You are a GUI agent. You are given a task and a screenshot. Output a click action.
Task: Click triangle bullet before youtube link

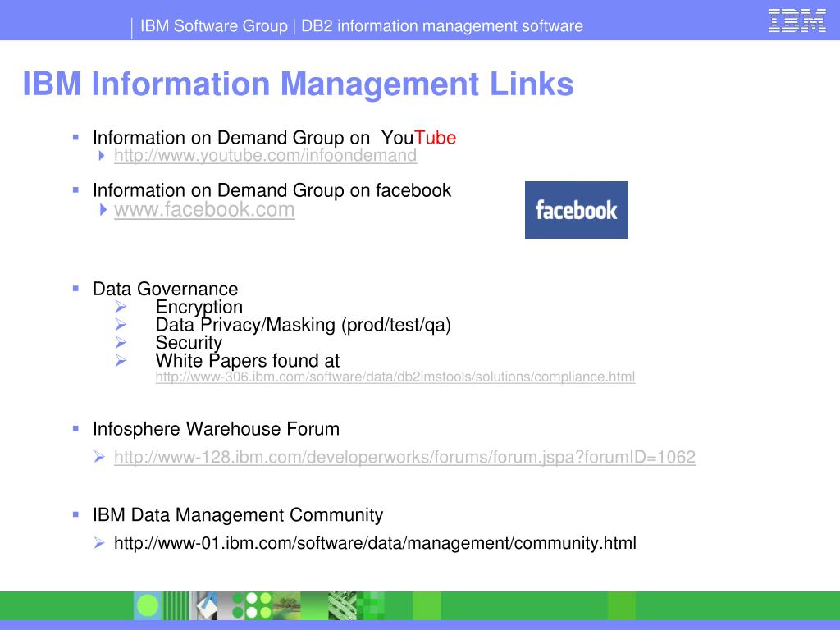[102, 156]
